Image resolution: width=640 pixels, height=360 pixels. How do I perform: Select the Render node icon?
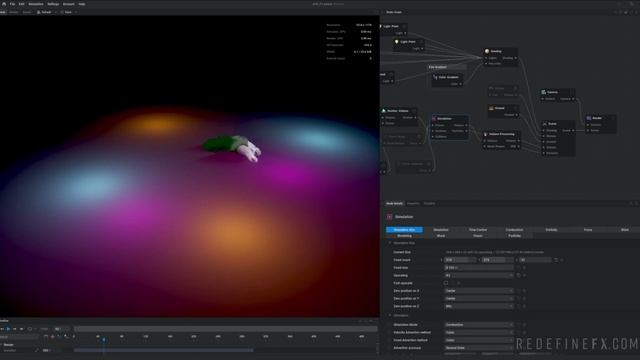point(589,118)
